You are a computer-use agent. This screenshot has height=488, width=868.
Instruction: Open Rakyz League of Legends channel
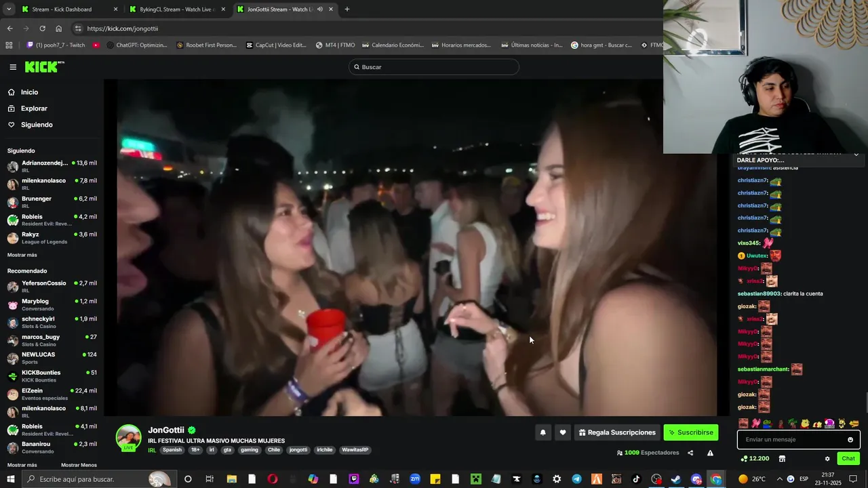52,238
